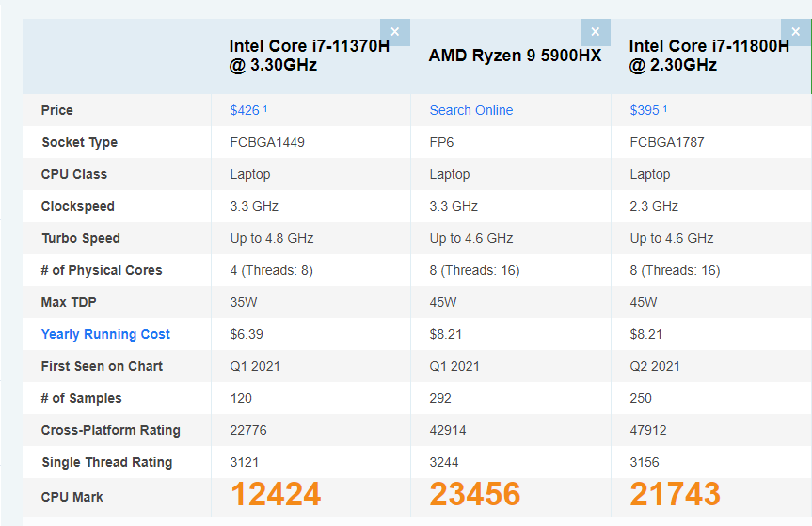
Task: Click the CPU Mark row label
Action: coord(72,497)
